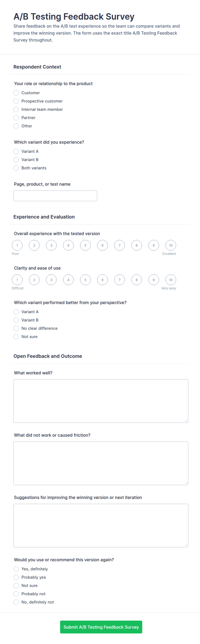This screenshot has width=200, height=644.
Task: Click the Page, product, or test name field
Action: pos(55,196)
